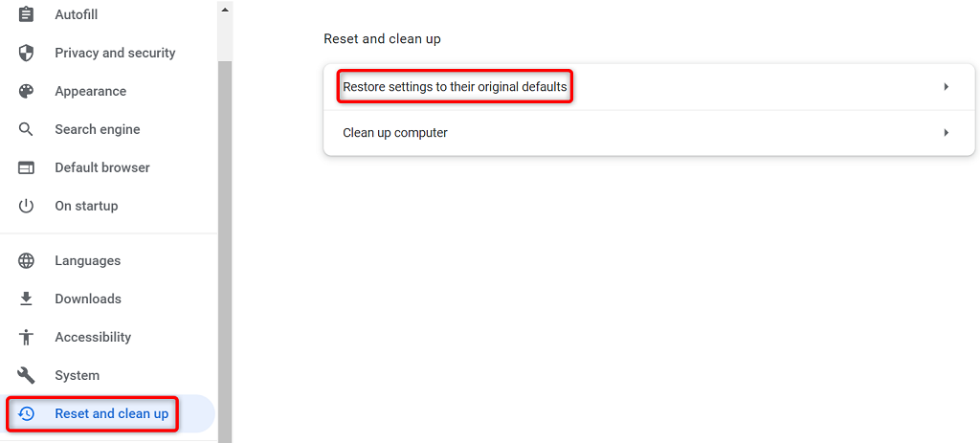Viewport: 980px width, 443px height.
Task: Click the Privacy and security shield icon
Action: [x=26, y=53]
